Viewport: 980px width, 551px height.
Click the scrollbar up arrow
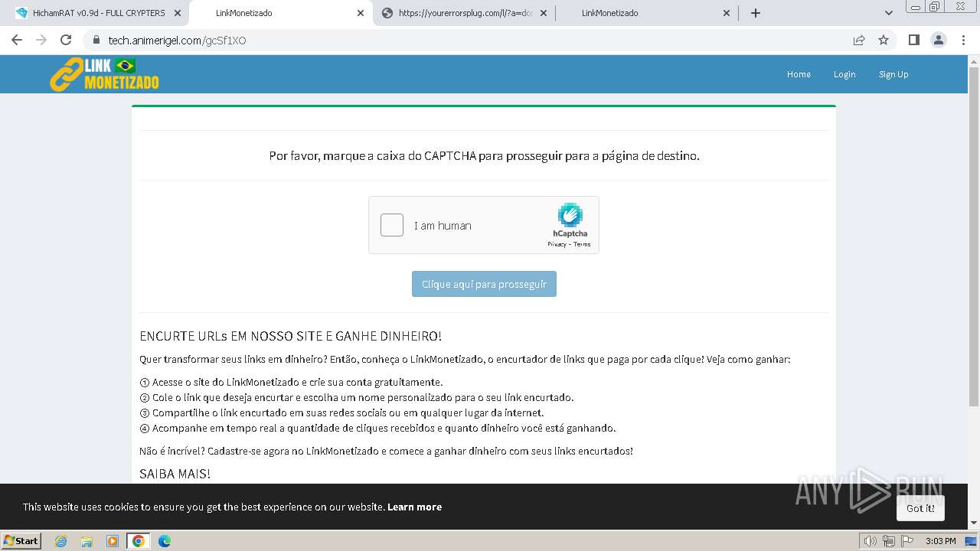coord(974,60)
